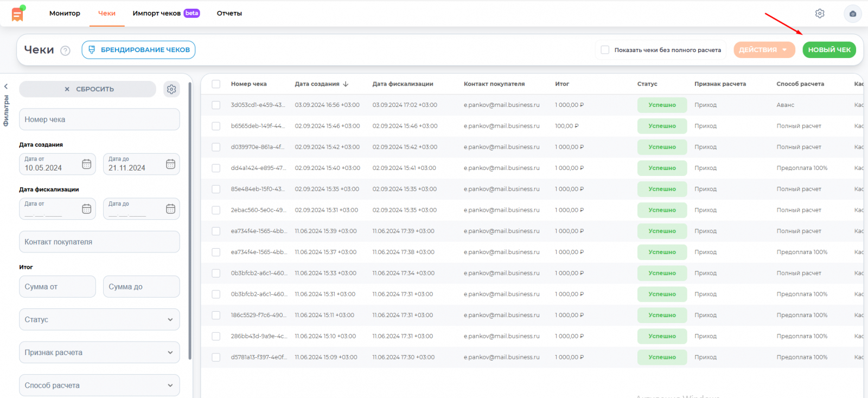Open settings gear in top header
The image size is (868, 398).
(820, 14)
